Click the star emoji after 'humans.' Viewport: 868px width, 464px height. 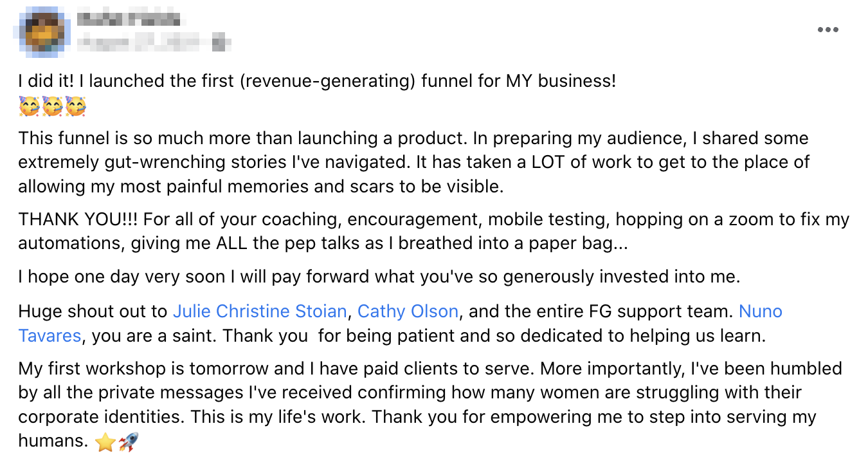[104, 441]
